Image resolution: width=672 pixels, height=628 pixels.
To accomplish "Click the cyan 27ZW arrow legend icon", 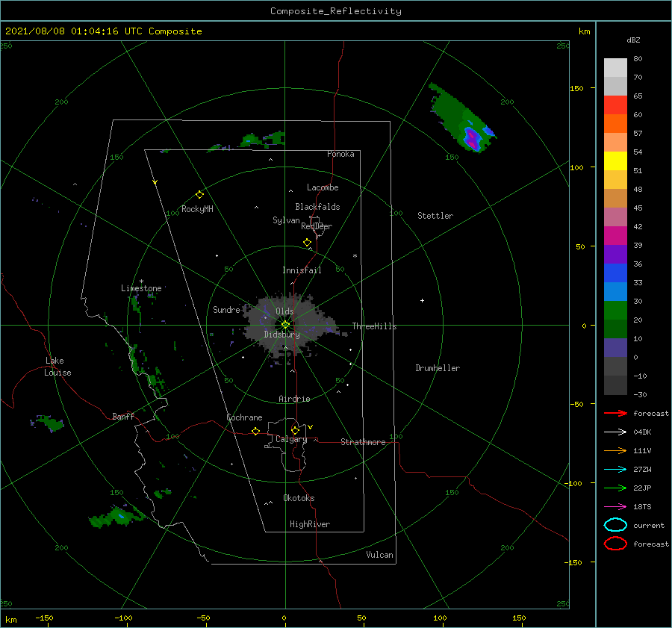I will pos(615,470).
